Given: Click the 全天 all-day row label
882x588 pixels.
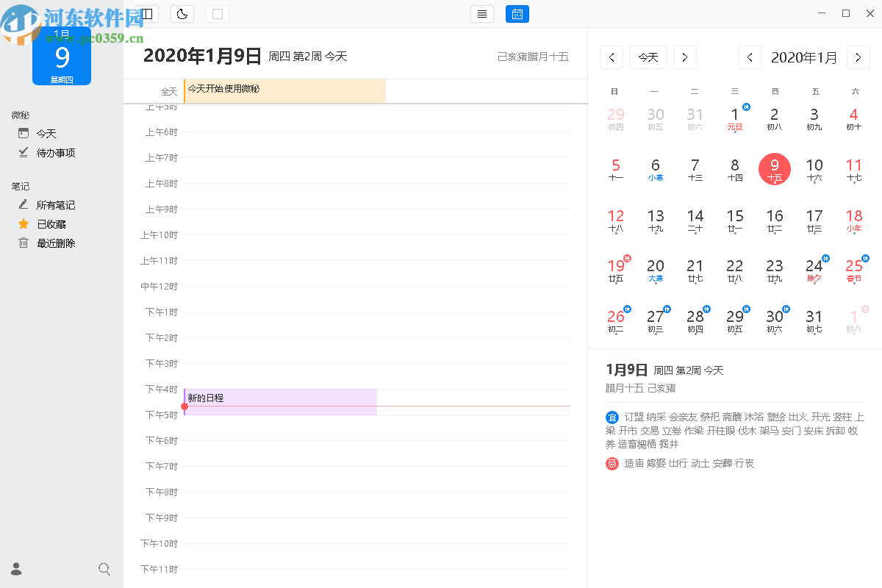Looking at the screenshot, I should [x=169, y=92].
